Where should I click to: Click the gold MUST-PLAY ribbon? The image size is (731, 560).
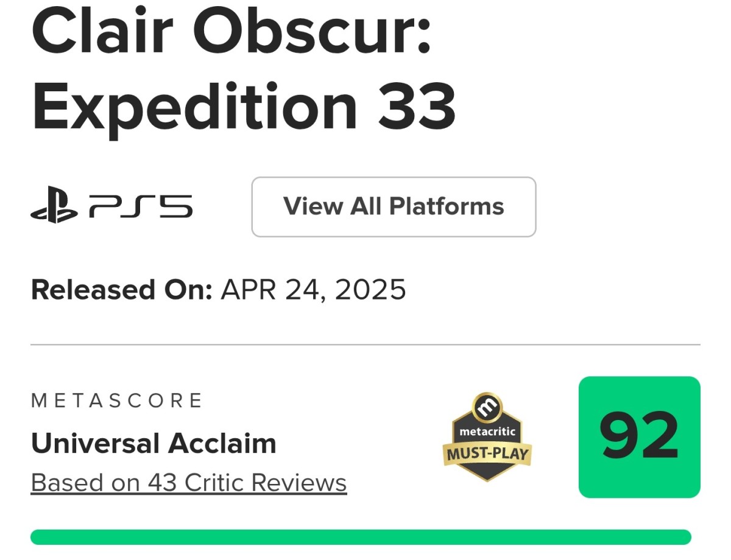[x=486, y=454]
